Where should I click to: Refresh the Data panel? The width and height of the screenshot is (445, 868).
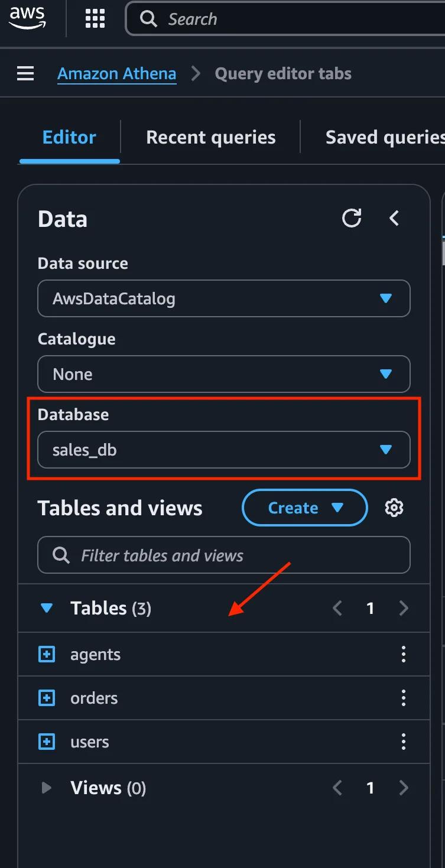tap(352, 218)
